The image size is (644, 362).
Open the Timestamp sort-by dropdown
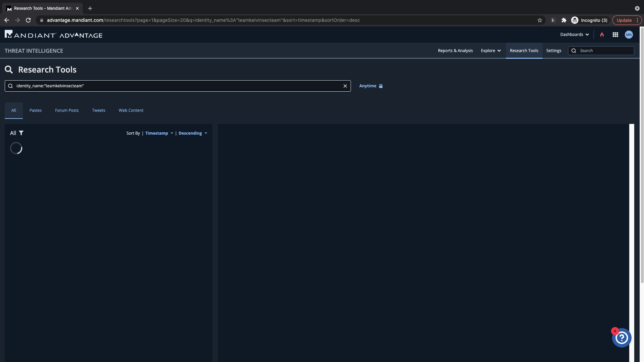(x=159, y=133)
